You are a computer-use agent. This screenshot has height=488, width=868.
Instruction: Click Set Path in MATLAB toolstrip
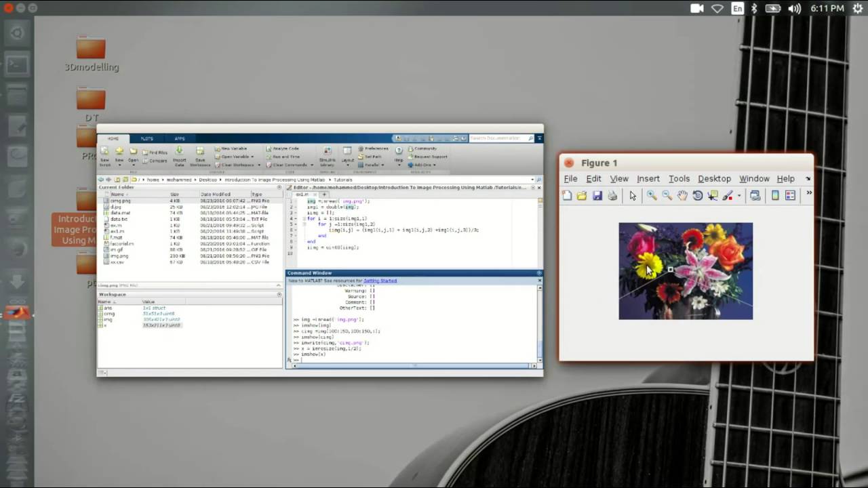[372, 157]
